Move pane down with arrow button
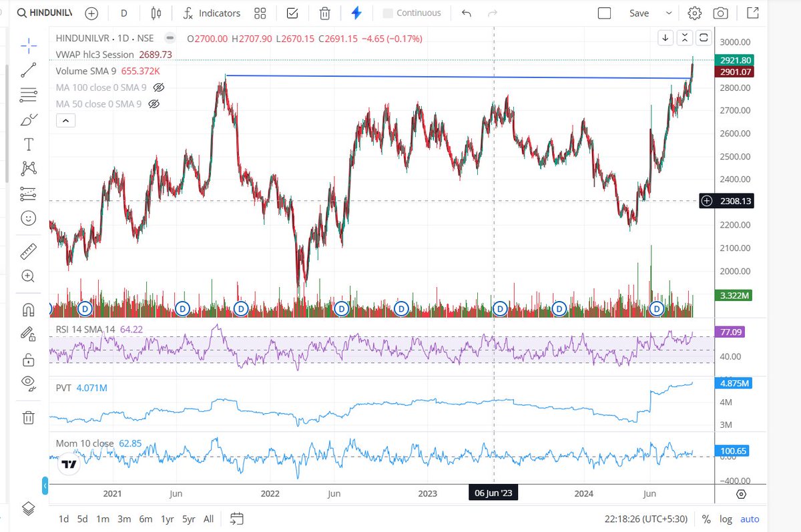Viewport: 801px width, 532px height. (665, 38)
